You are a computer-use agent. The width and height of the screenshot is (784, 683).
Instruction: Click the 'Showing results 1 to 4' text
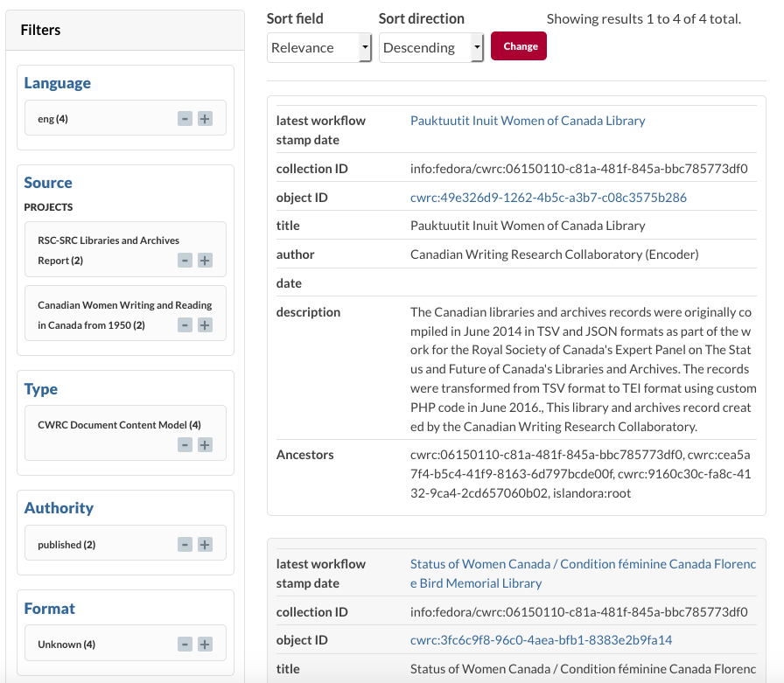[643, 19]
